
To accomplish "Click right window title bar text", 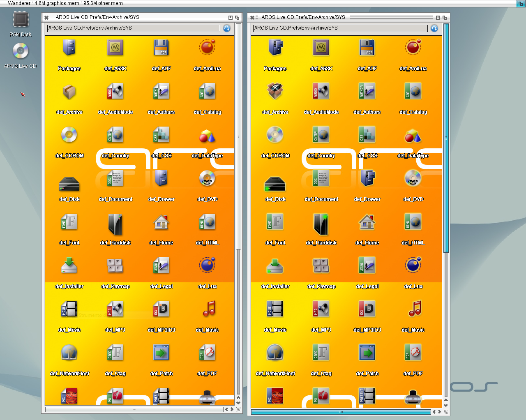I will (x=303, y=17).
